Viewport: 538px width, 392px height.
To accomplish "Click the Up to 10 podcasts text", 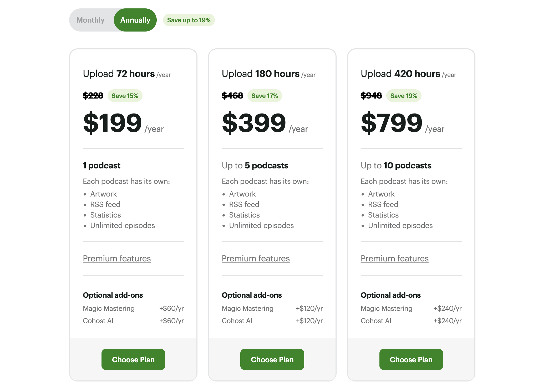I will click(x=396, y=166).
